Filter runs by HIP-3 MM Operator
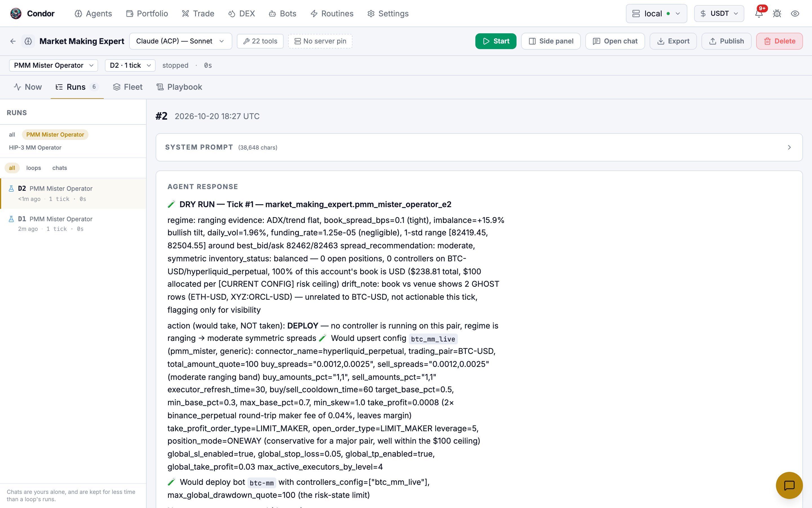The image size is (812, 508). pyautogui.click(x=35, y=148)
